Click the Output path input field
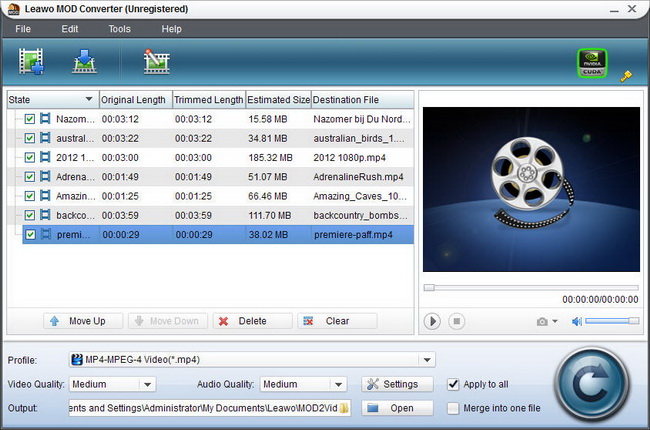 point(210,408)
